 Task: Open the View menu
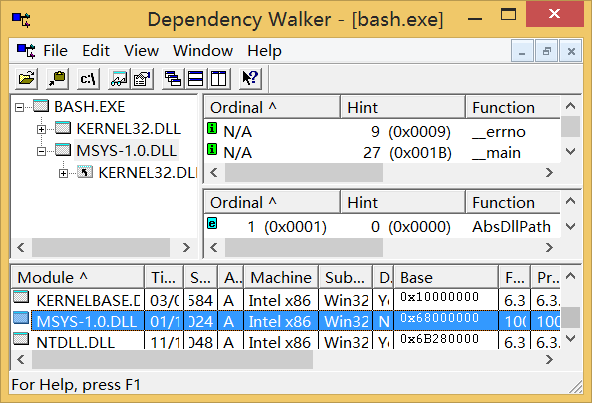coord(142,51)
